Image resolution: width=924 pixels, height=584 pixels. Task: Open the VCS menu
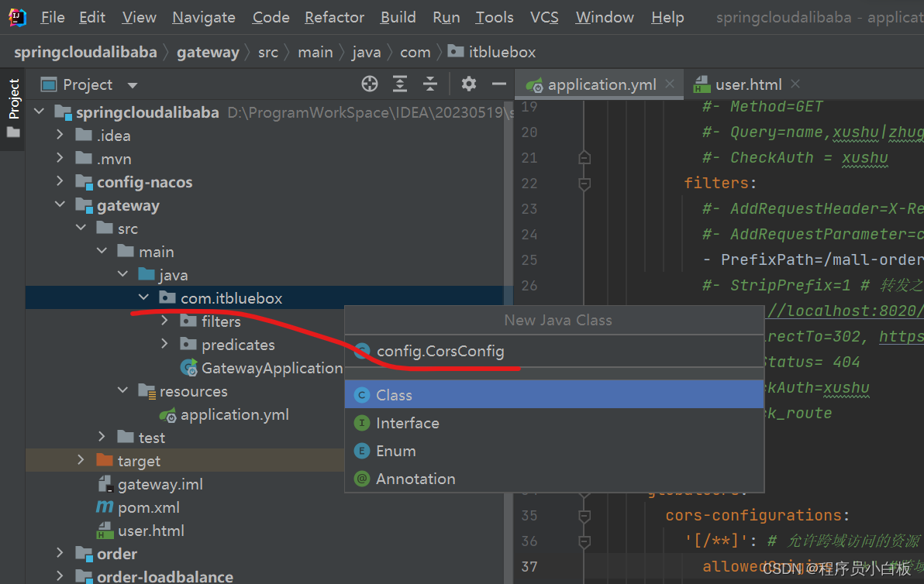click(544, 18)
